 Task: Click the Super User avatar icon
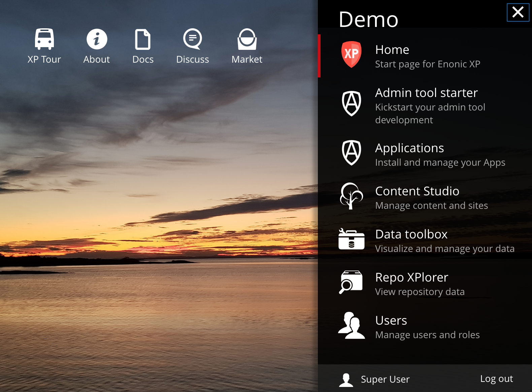pyautogui.click(x=346, y=380)
